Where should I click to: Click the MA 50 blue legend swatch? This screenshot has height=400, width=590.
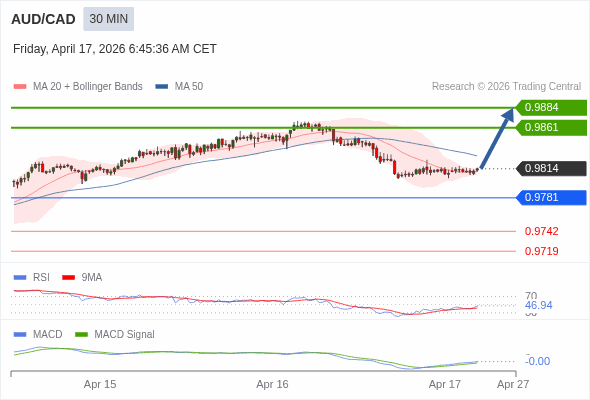click(162, 87)
